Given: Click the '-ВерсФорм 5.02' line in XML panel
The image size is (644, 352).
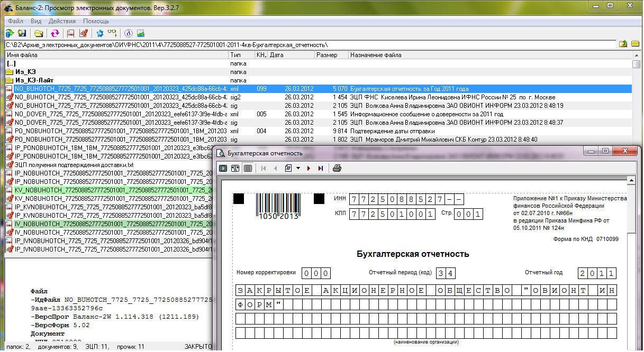Looking at the screenshot, I should coord(60,325).
